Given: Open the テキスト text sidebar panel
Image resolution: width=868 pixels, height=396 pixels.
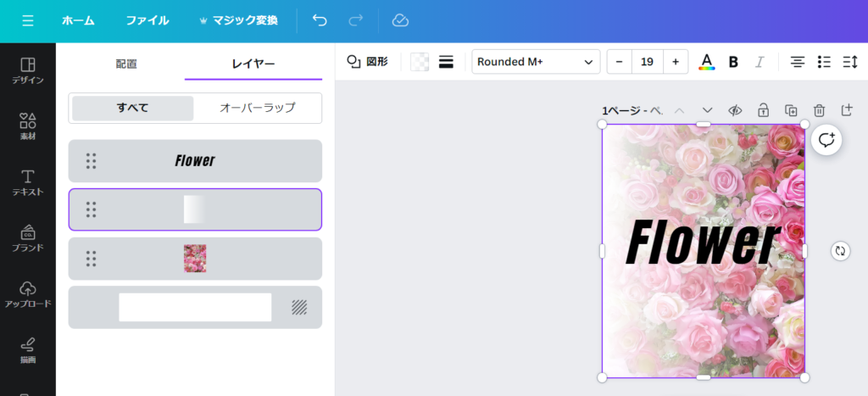Looking at the screenshot, I should point(27,181).
